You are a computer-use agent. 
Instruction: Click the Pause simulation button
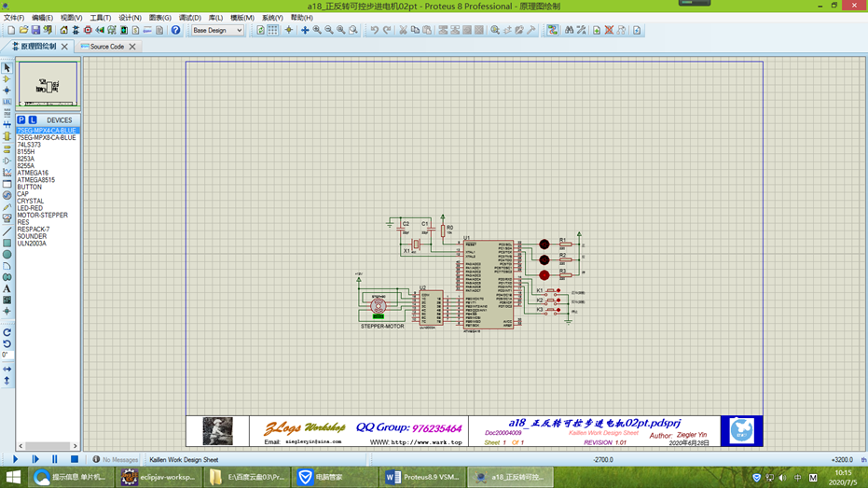point(55,459)
